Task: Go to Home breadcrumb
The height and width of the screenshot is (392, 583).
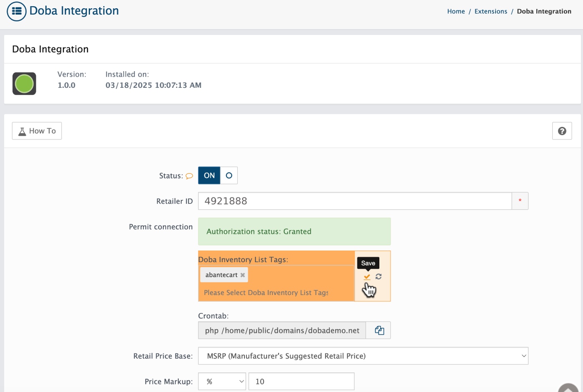Action: [x=456, y=11]
